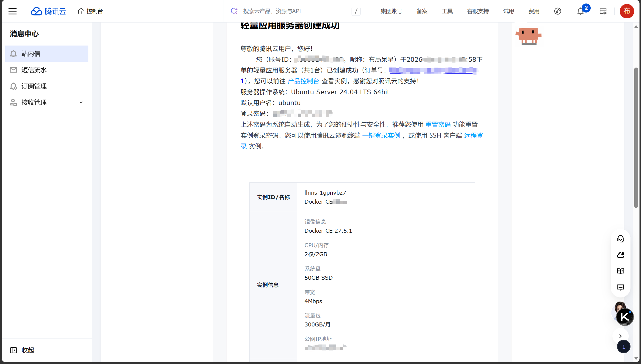This screenshot has height=364, width=641.
Task: Click the black K assistant avatar
Action: click(x=625, y=317)
